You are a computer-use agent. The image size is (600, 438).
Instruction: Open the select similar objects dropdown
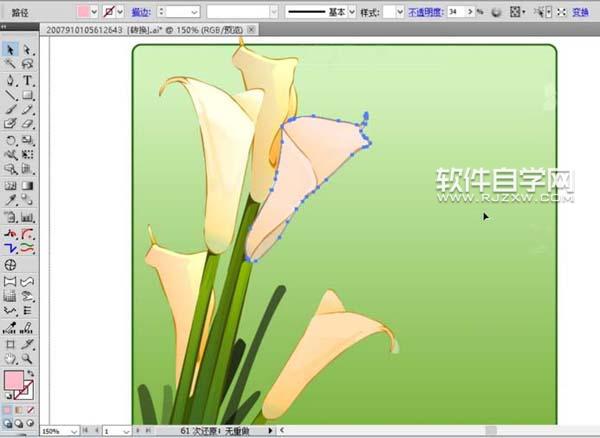[x=549, y=12]
